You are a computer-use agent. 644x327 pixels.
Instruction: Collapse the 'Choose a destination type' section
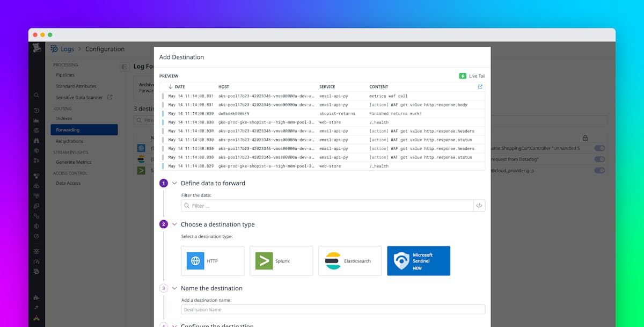coord(174,224)
